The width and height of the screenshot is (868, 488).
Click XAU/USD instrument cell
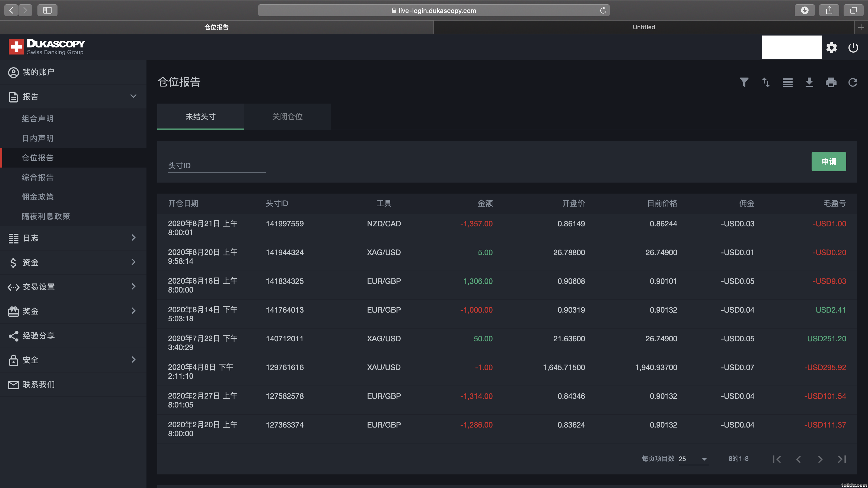point(384,367)
